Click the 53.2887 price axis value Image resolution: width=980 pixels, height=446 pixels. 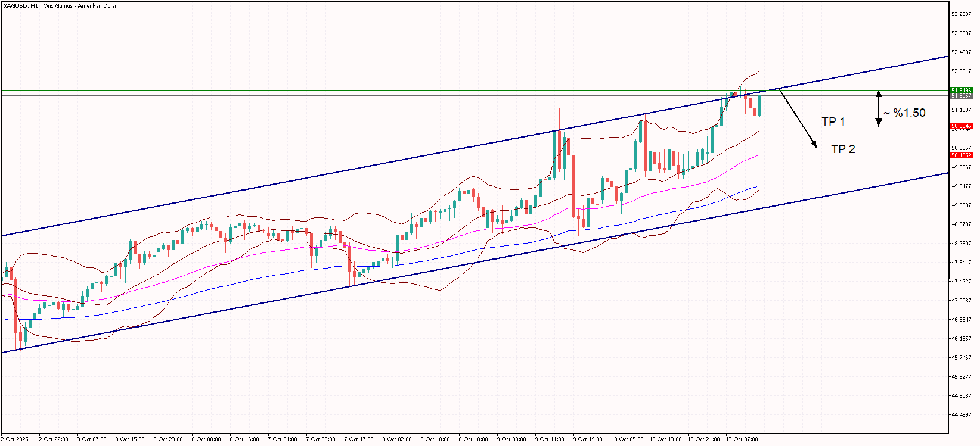point(962,14)
